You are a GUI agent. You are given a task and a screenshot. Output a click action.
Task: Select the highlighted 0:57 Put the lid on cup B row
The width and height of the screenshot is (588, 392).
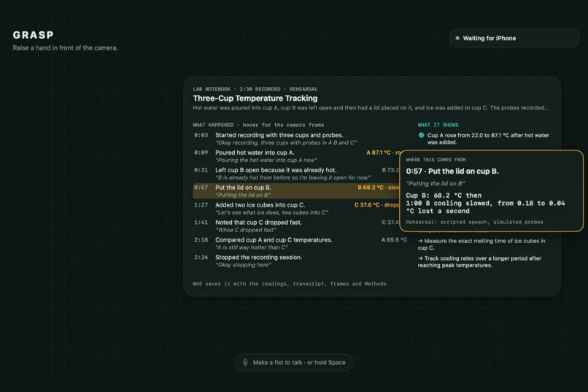pyautogui.click(x=296, y=191)
